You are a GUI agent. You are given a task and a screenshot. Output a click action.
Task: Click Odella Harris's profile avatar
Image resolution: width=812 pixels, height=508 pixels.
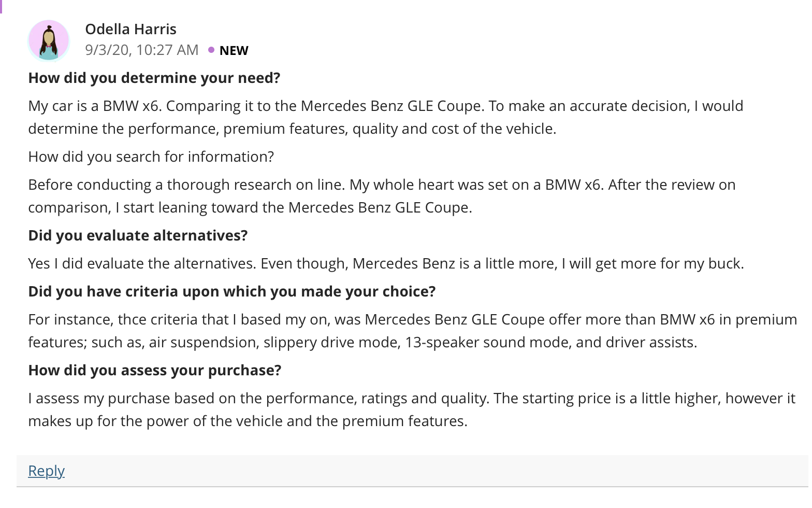49,40
